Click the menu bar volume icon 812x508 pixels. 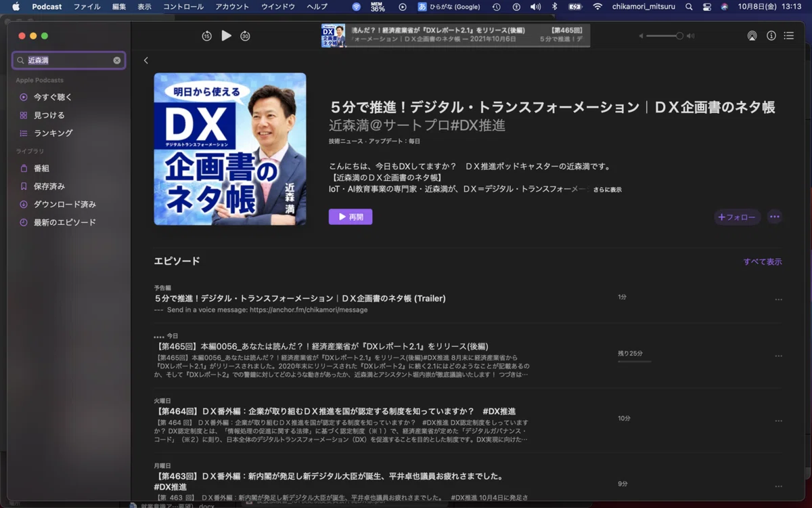[535, 7]
